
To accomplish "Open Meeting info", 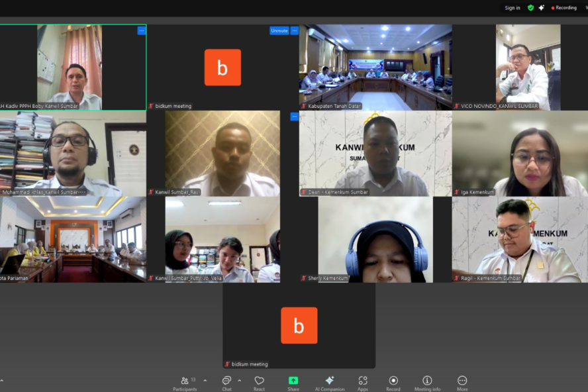I will [x=427, y=381].
